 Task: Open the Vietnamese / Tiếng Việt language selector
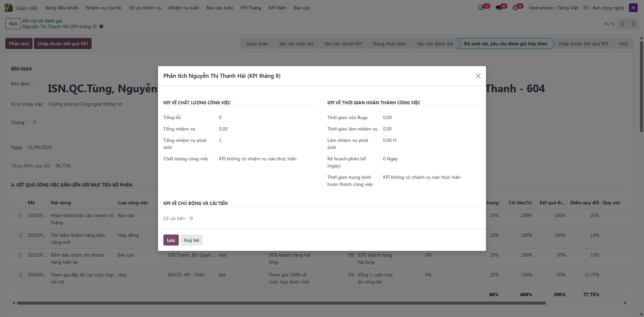(x=553, y=8)
